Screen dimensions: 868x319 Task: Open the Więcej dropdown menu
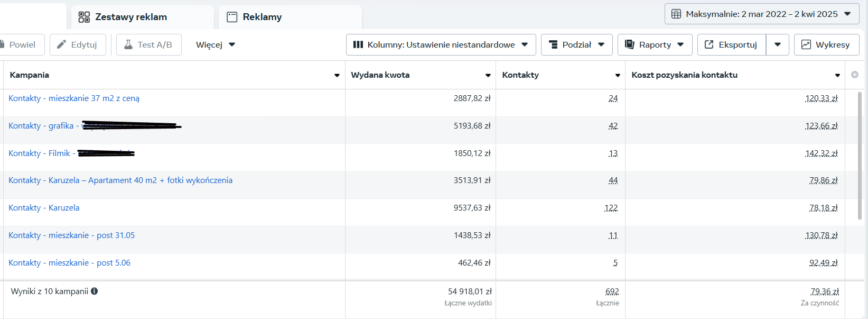216,45
